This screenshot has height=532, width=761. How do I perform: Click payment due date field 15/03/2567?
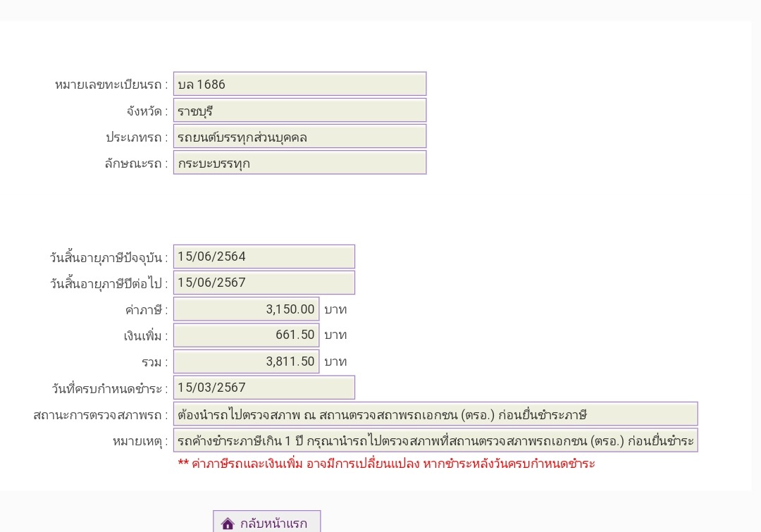[264, 388]
